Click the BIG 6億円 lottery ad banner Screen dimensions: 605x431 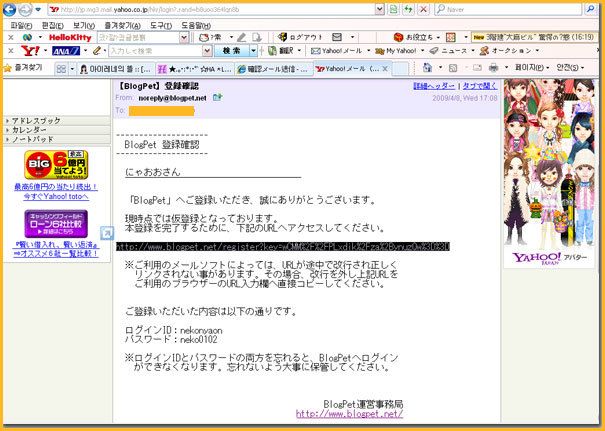[x=56, y=165]
